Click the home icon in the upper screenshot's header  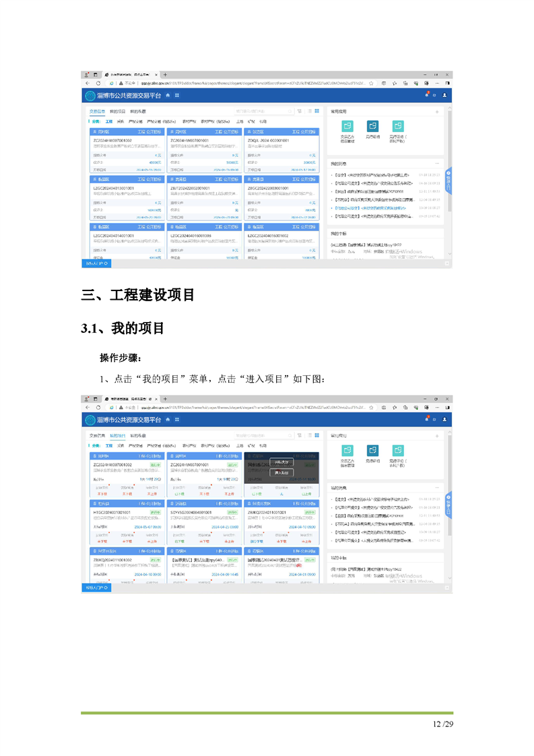click(x=168, y=96)
